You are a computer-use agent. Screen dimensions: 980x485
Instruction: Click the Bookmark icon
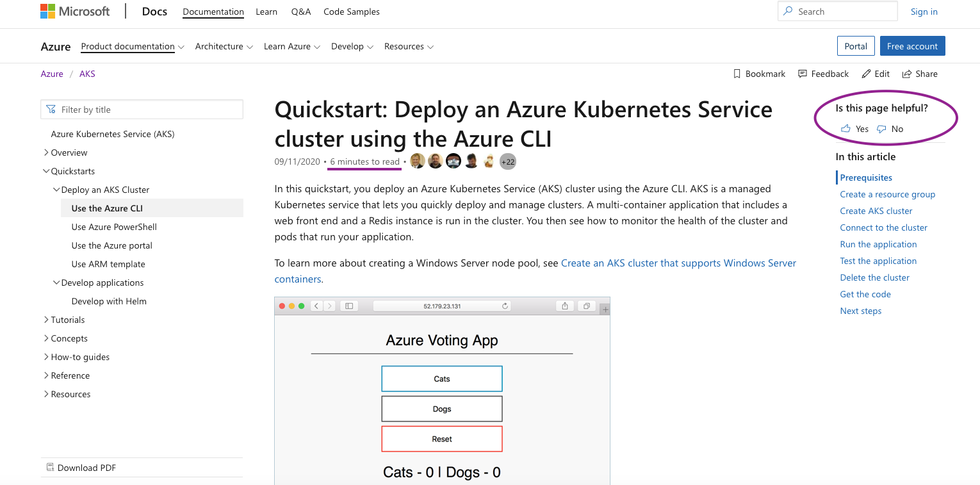click(737, 74)
